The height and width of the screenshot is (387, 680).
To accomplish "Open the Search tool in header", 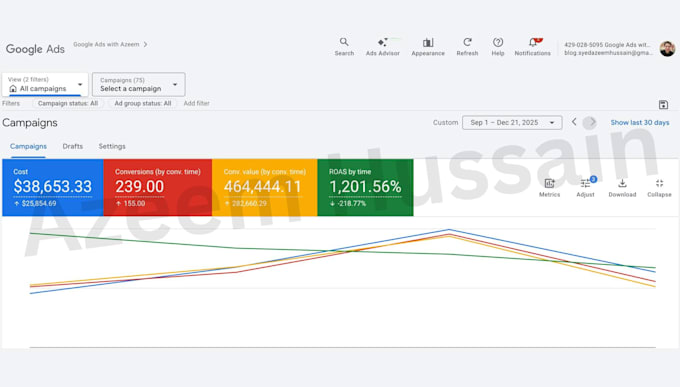I will pyautogui.click(x=344, y=46).
